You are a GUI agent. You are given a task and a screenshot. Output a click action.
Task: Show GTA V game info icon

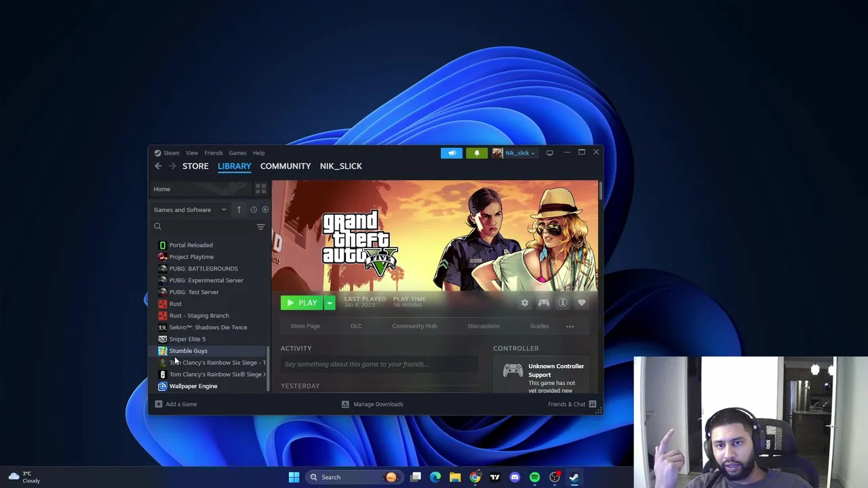[x=563, y=303]
